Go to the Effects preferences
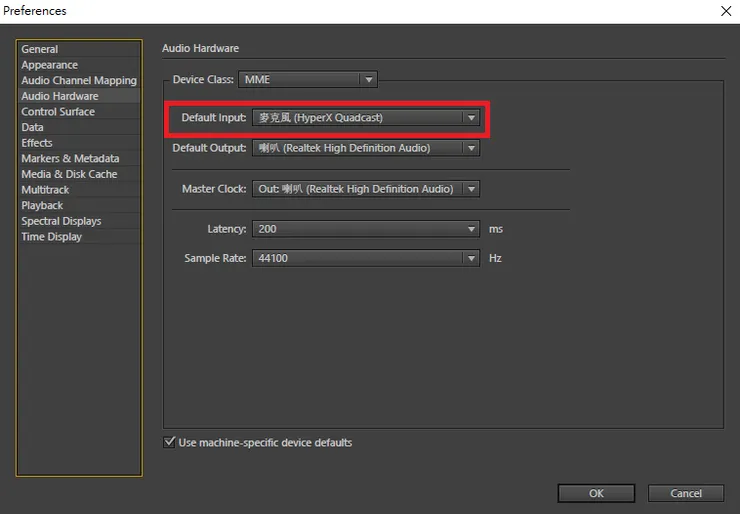Screen dimensions: 740x514 [x=37, y=143]
